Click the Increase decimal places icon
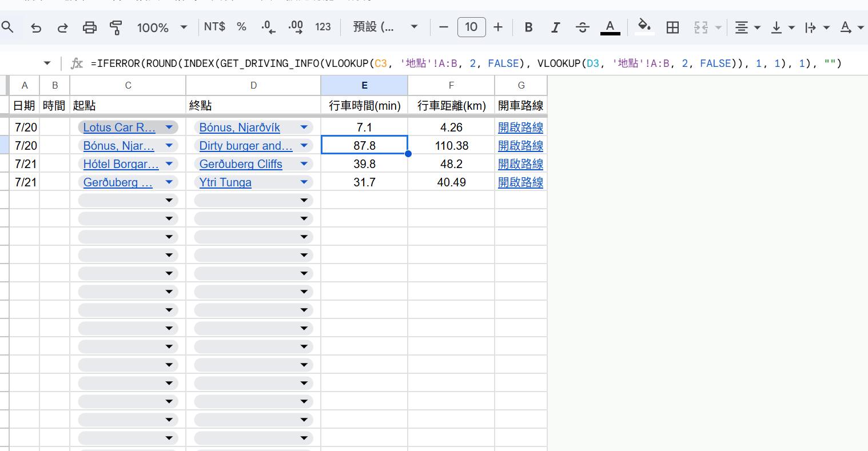 pos(296,27)
